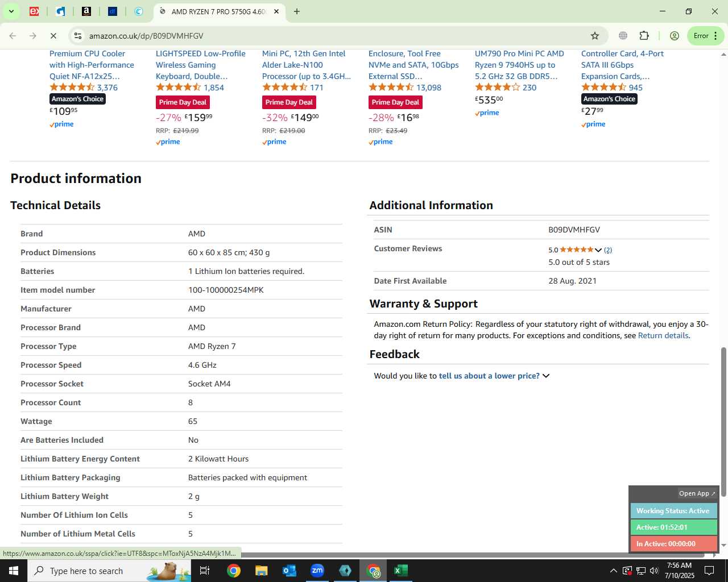
Task: Open Zoom from the taskbar
Action: coord(317,571)
